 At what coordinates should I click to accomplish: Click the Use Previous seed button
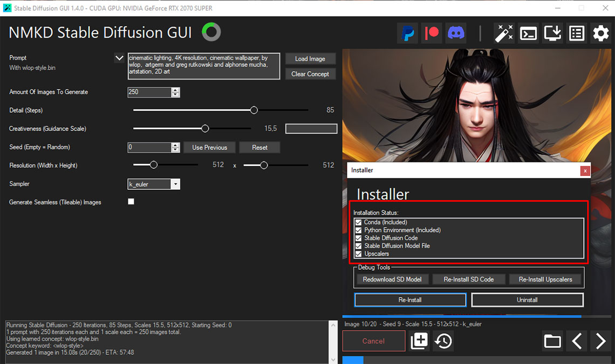pyautogui.click(x=209, y=147)
